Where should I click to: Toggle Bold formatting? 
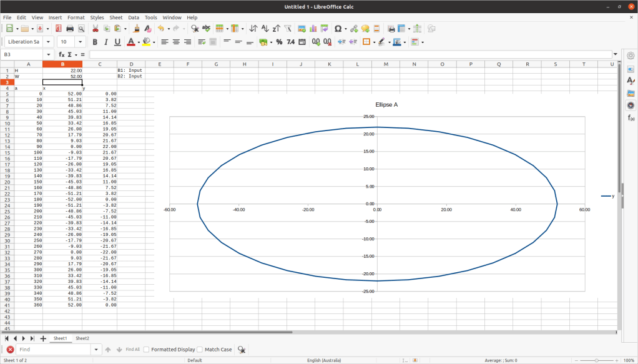(x=95, y=42)
